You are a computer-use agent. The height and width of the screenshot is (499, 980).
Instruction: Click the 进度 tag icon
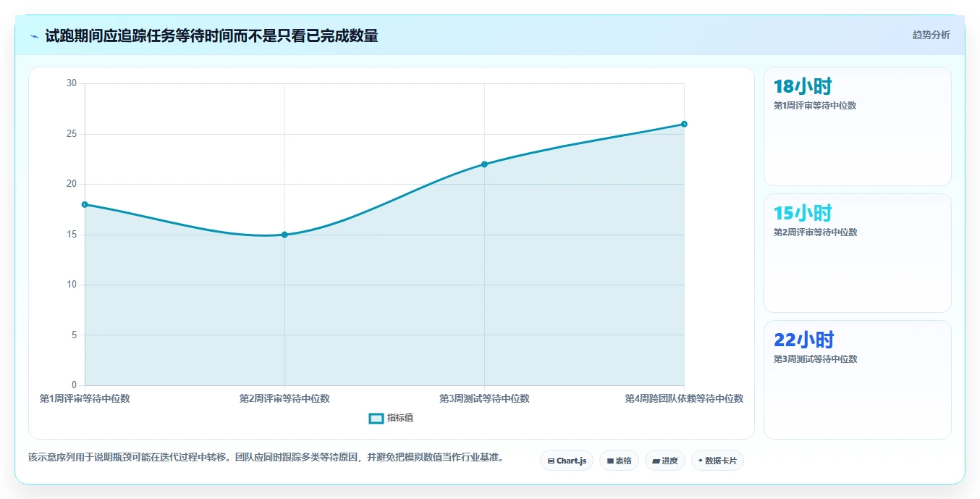[656, 461]
